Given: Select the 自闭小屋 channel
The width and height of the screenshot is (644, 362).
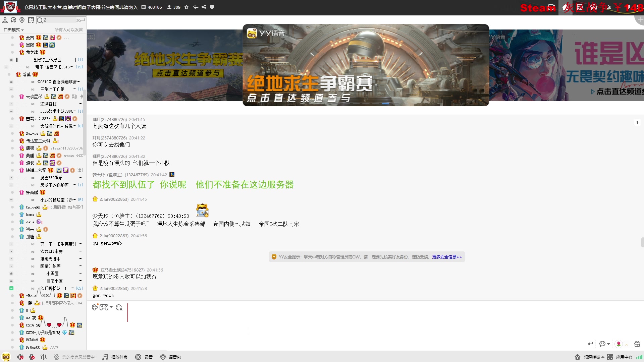Looking at the screenshot, I should [x=54, y=281].
